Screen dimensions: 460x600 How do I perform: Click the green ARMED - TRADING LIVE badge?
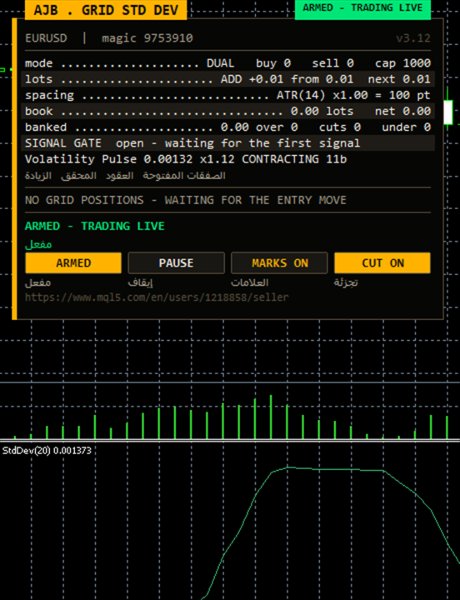pos(363,8)
